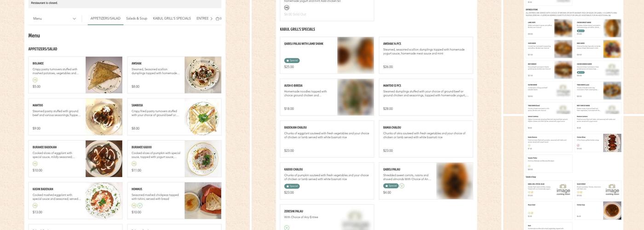The width and height of the screenshot is (644, 230).
Task: Click the VG badge on Kashk Badenjan
Action: click(x=35, y=206)
